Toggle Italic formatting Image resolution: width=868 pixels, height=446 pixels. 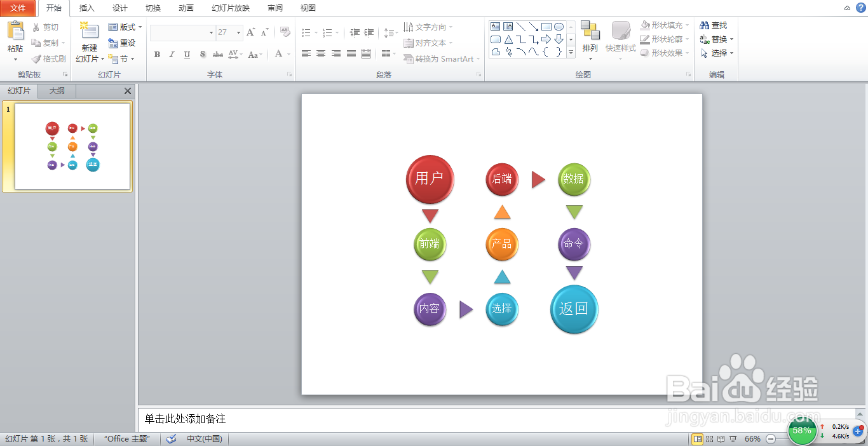[172, 55]
